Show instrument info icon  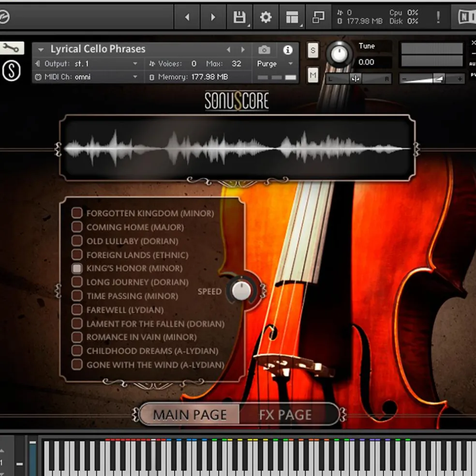[287, 50]
